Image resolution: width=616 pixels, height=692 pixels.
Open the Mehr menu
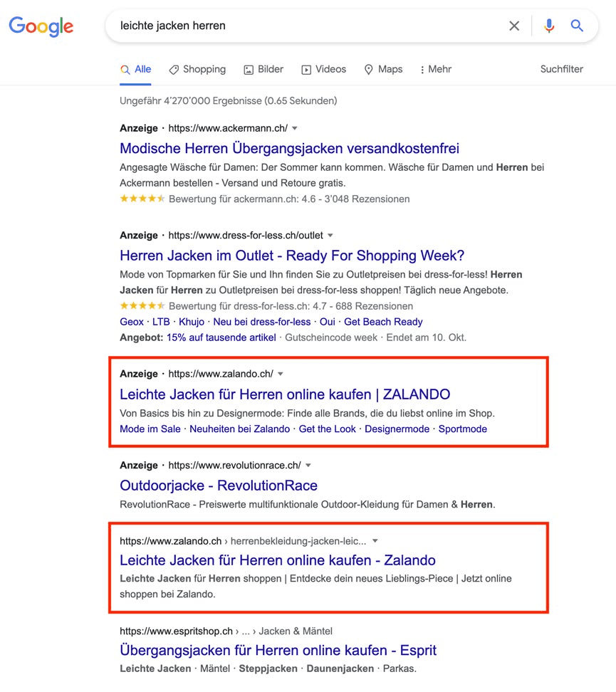coord(435,69)
